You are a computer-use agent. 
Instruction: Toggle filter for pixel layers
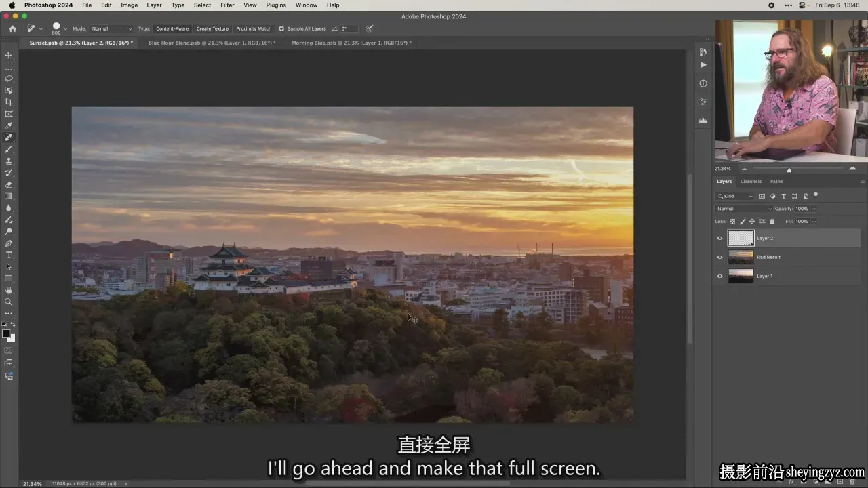pos(762,196)
